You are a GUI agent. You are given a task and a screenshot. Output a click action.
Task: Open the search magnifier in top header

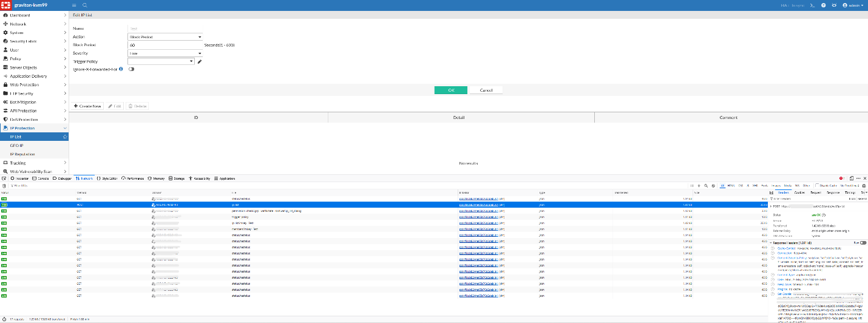pos(84,5)
